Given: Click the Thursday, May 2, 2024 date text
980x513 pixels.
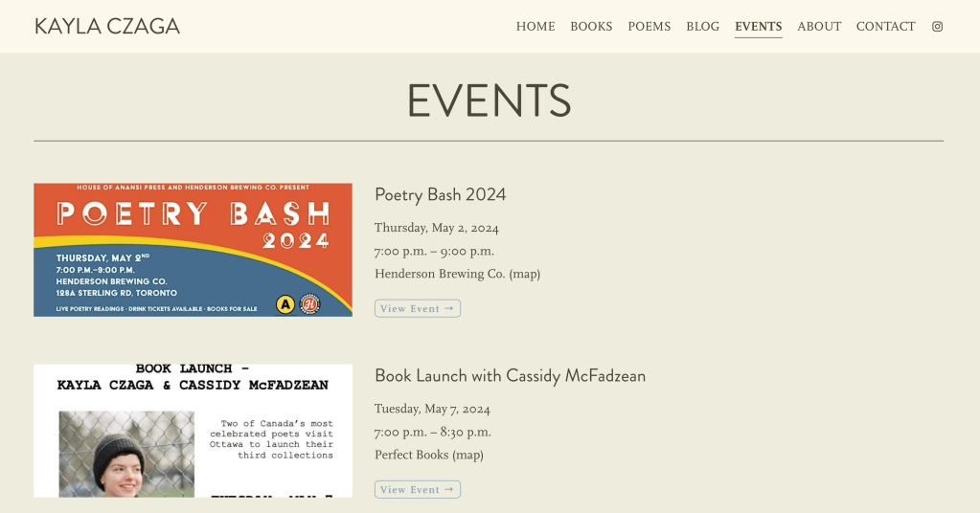Looking at the screenshot, I should pos(436,228).
